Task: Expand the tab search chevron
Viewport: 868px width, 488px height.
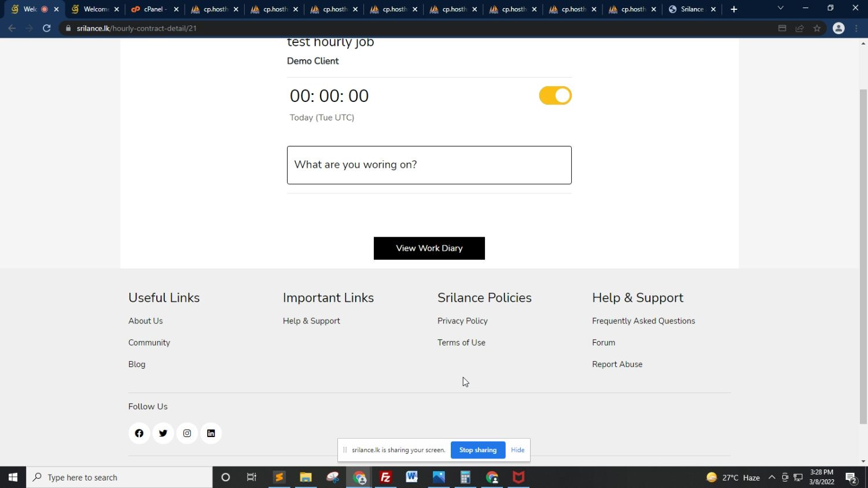Action: 780,9
